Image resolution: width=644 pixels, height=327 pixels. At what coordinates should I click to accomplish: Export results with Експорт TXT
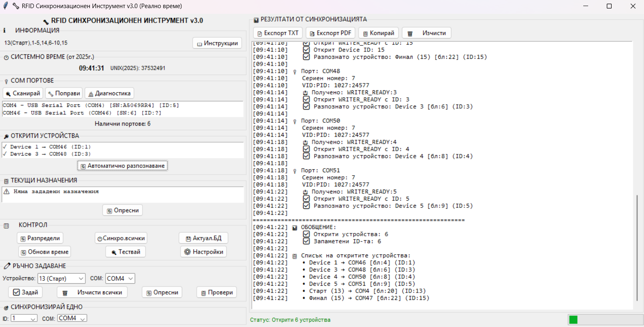click(278, 33)
